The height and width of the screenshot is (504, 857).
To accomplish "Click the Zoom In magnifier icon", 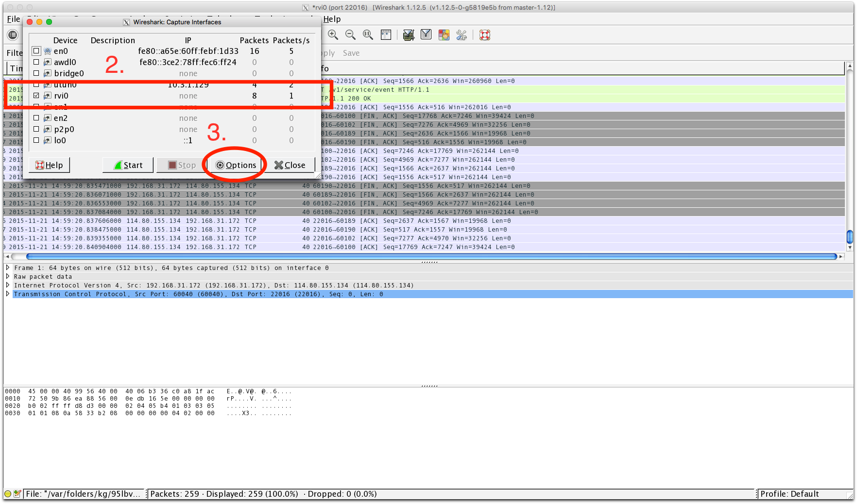I will coord(333,35).
